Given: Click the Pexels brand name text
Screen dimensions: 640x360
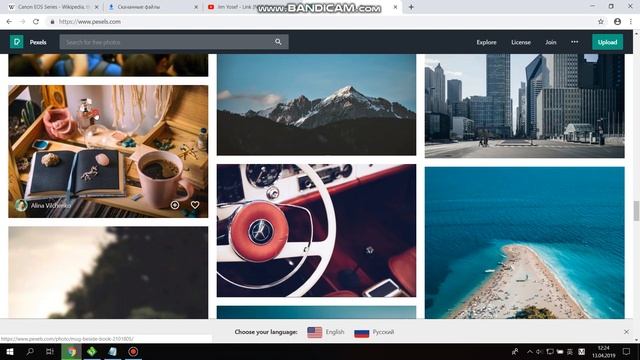Looking at the screenshot, I should pos(38,42).
